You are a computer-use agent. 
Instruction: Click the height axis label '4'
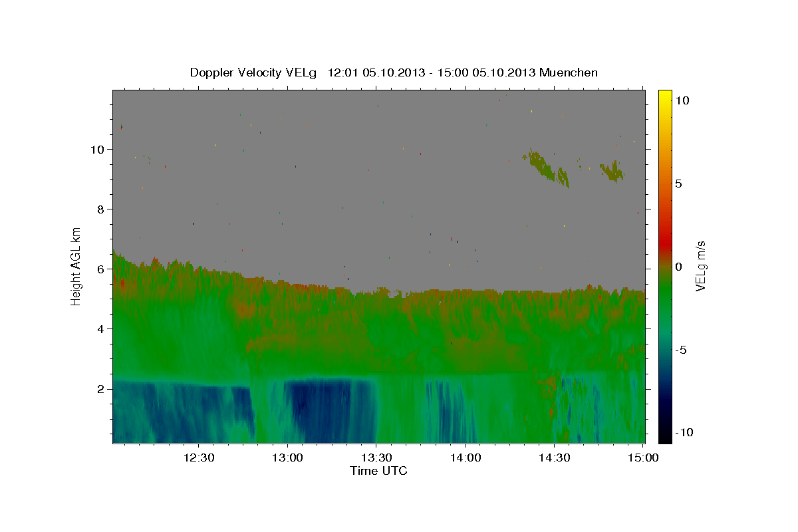101,329
